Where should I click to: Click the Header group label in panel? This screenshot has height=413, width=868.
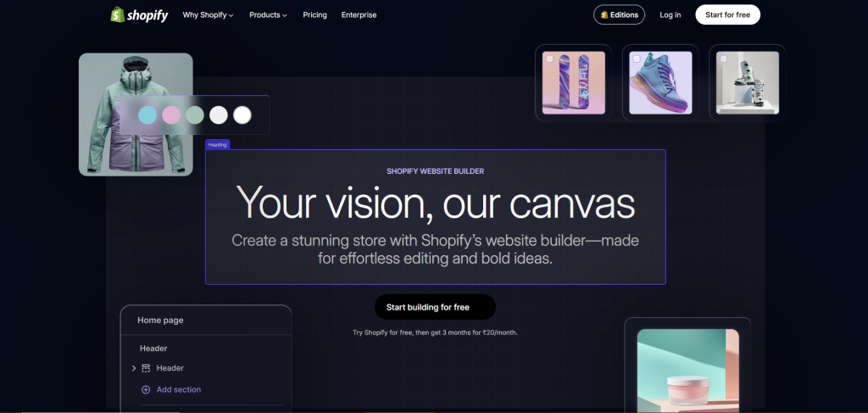(153, 349)
